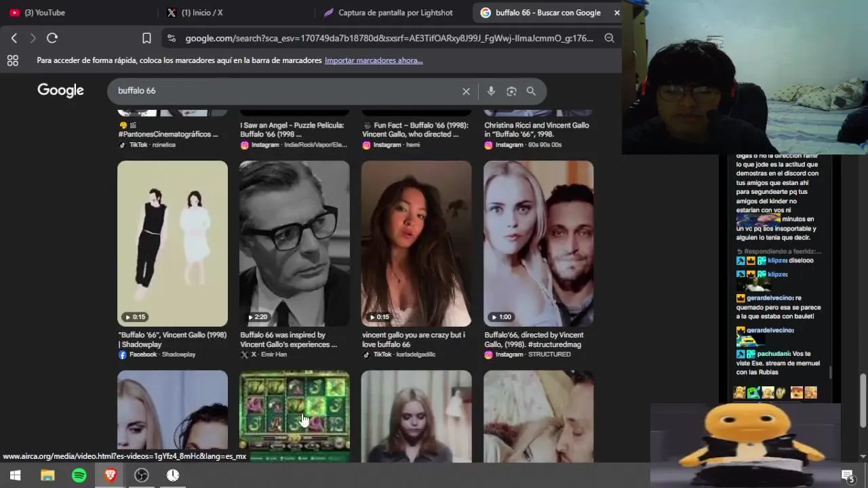Open OBS Studio from the taskbar
This screenshot has width=868, height=488.
142,475
